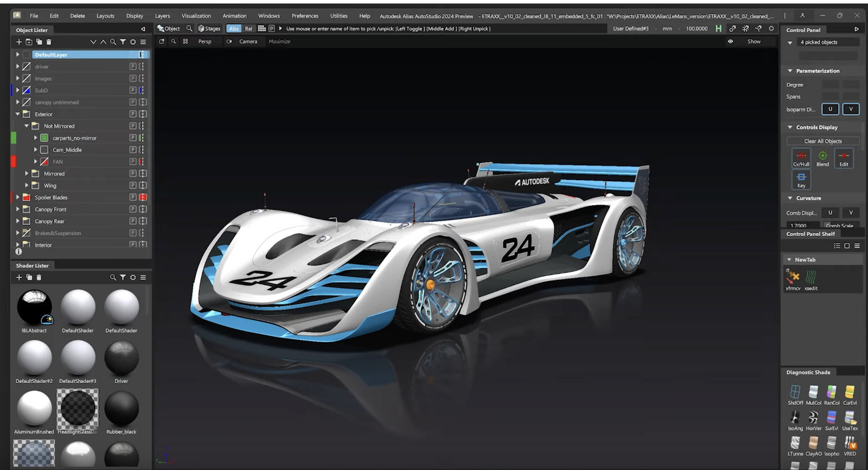Viewport: 868px width, 470px height.
Task: Expand the Mirrored group
Action: click(27, 173)
